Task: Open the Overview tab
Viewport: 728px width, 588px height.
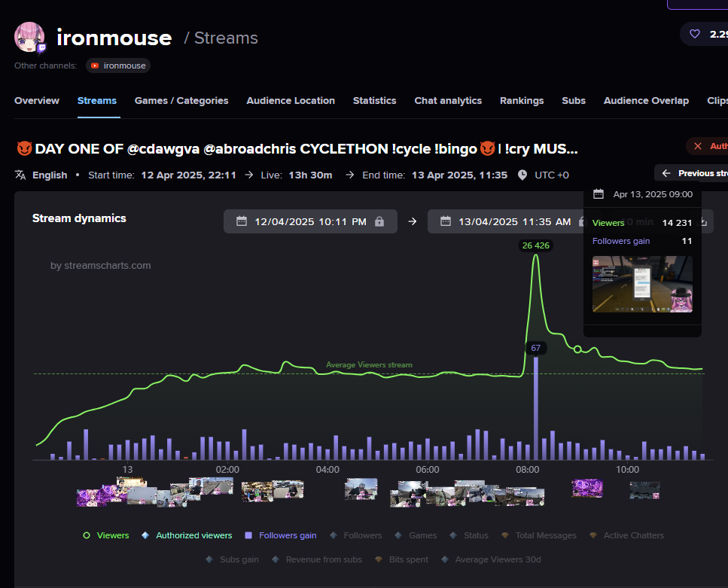Action: click(37, 100)
